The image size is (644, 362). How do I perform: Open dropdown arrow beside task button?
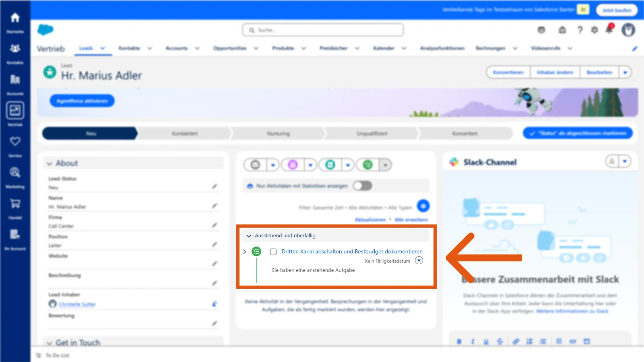[385, 165]
